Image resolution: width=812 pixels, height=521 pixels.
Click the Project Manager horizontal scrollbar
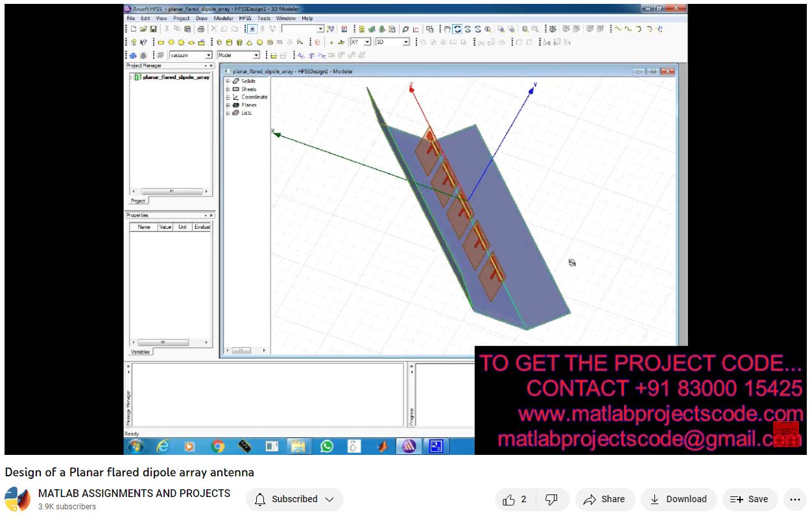(170, 192)
